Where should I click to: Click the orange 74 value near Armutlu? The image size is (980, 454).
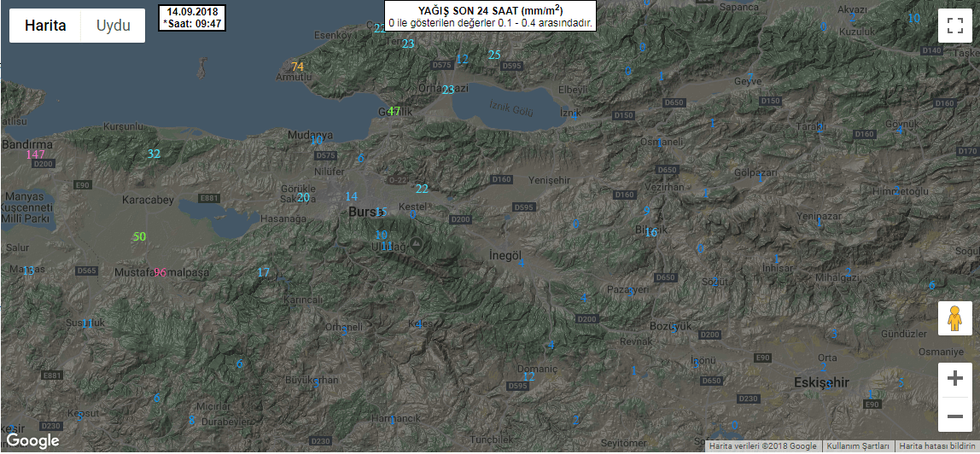pos(297,67)
